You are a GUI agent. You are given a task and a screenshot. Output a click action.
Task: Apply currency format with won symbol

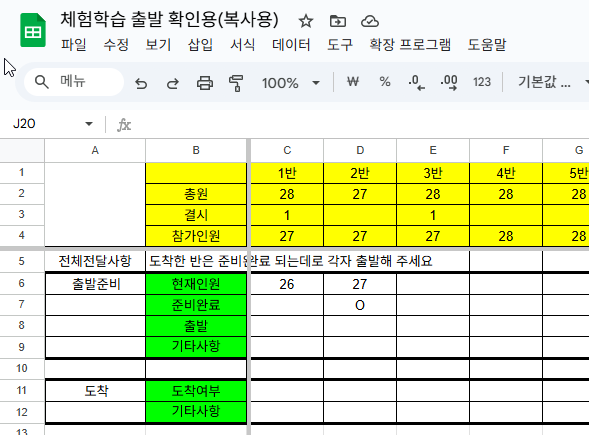[353, 82]
